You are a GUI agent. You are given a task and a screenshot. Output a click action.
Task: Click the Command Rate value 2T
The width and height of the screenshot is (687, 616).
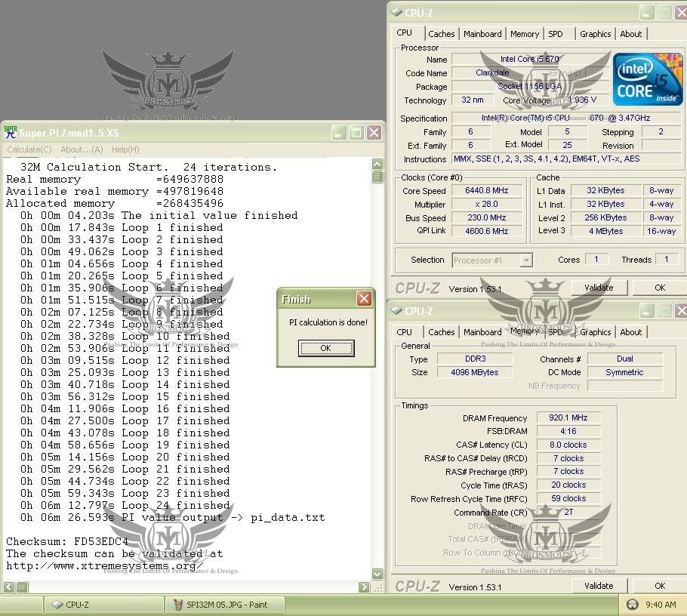coord(568,512)
